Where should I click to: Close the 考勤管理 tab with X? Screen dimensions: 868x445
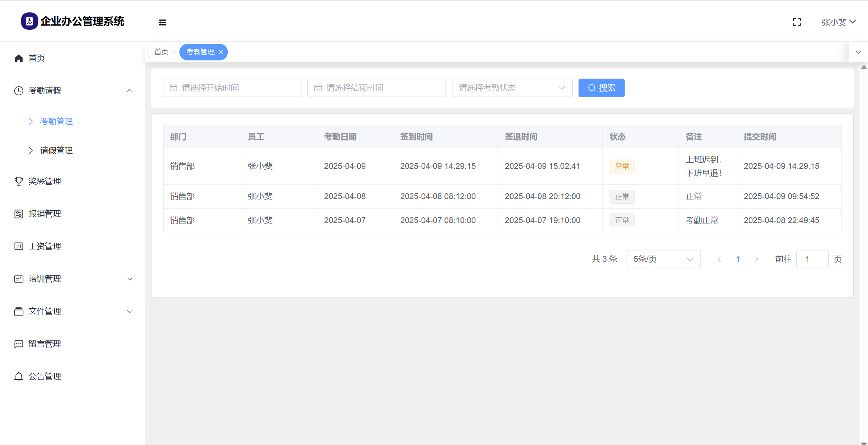(221, 52)
